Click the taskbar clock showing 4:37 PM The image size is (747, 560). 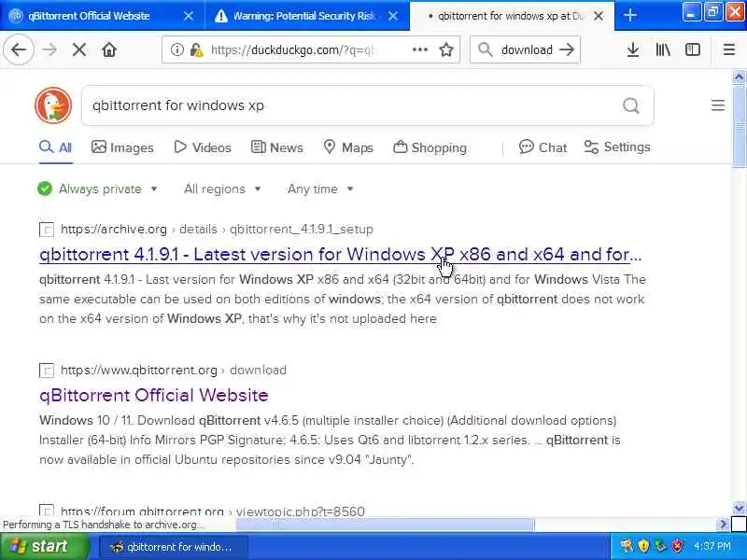click(x=712, y=546)
